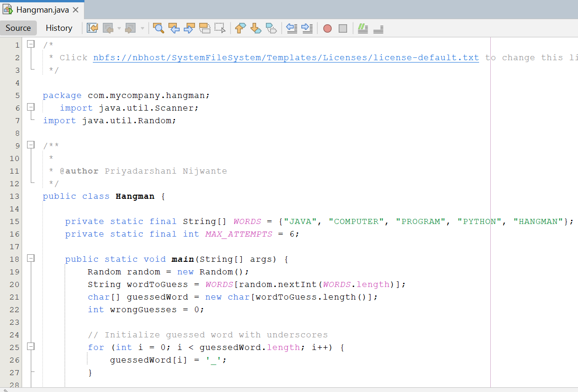
Task: Go to the next search occurrence
Action: (189, 28)
